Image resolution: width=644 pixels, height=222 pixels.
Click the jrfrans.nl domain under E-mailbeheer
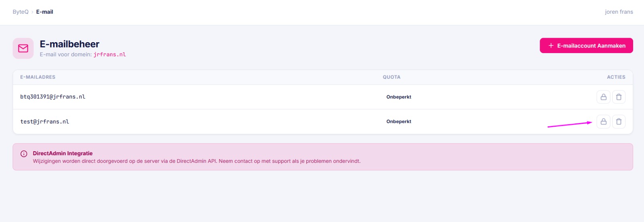109,55
